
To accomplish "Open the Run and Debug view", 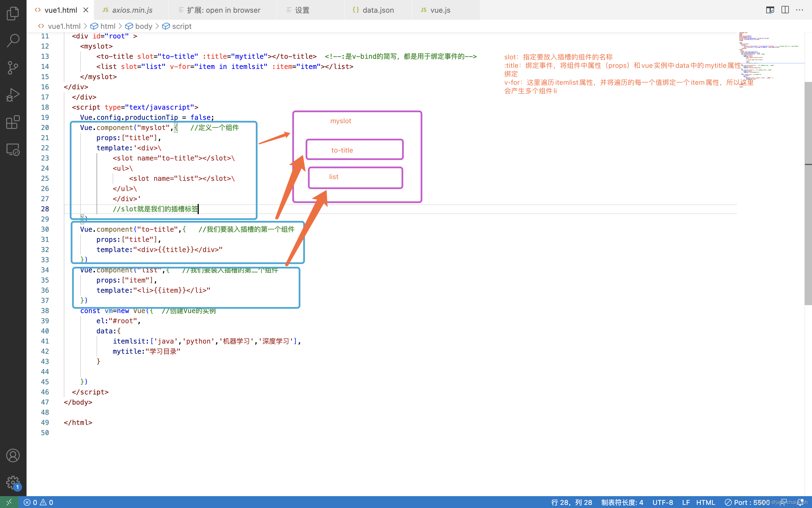I will 13,95.
